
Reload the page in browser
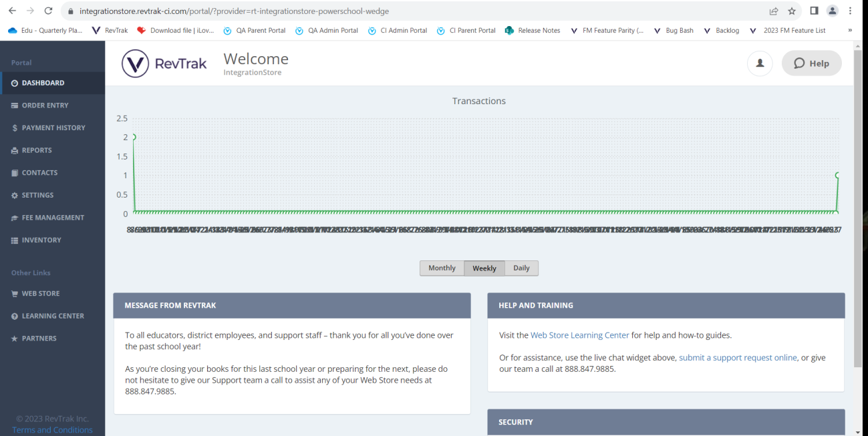(48, 11)
